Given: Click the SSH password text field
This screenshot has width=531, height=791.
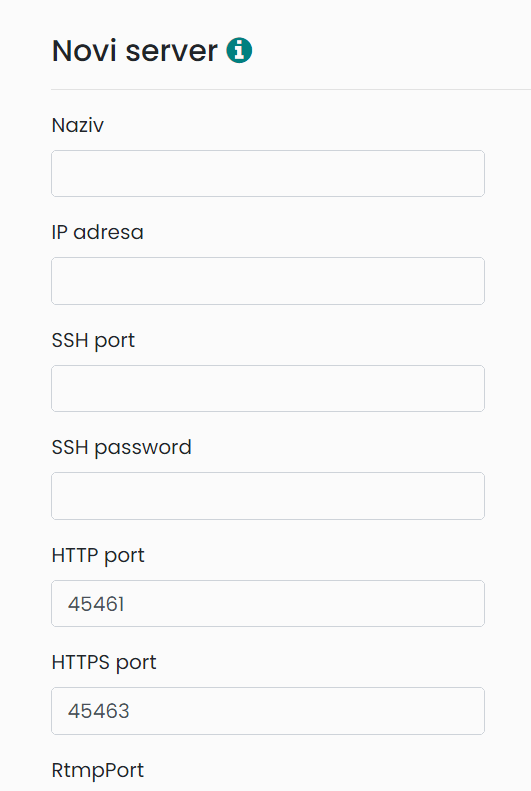Looking at the screenshot, I should (268, 496).
